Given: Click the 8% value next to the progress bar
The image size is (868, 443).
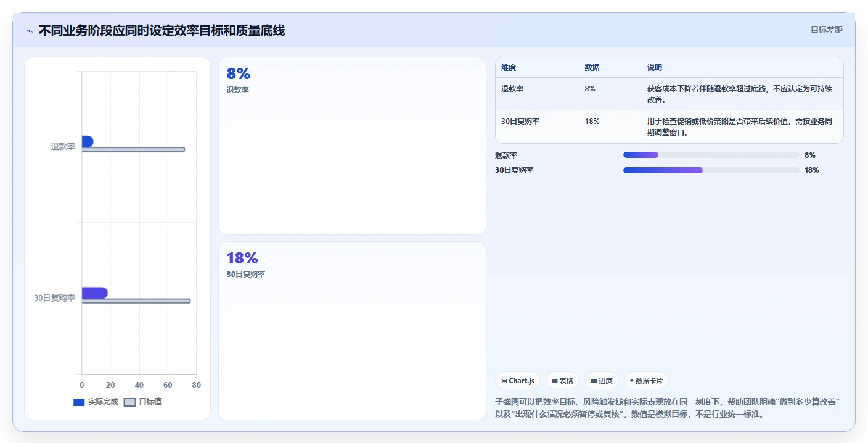Looking at the screenshot, I should 809,155.
